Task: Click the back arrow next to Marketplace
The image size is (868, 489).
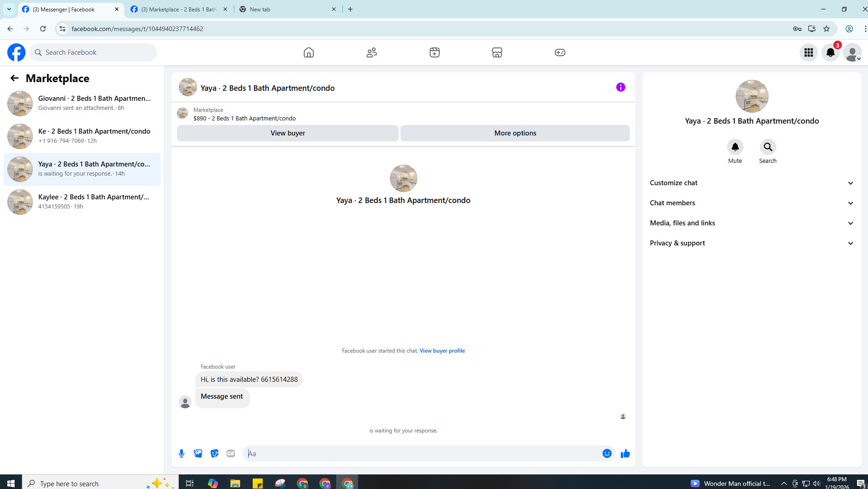Action: click(x=15, y=78)
